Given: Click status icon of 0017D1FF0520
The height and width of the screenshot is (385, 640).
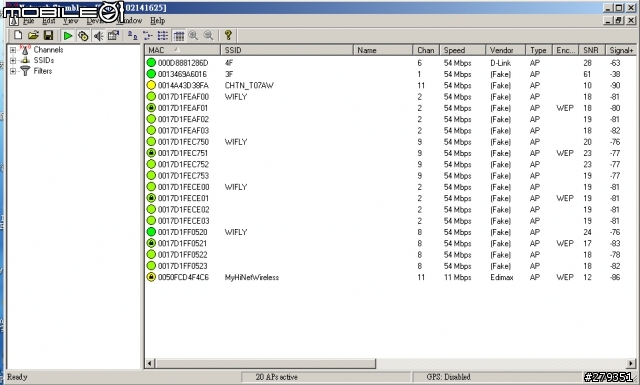Looking at the screenshot, I should point(151,232).
